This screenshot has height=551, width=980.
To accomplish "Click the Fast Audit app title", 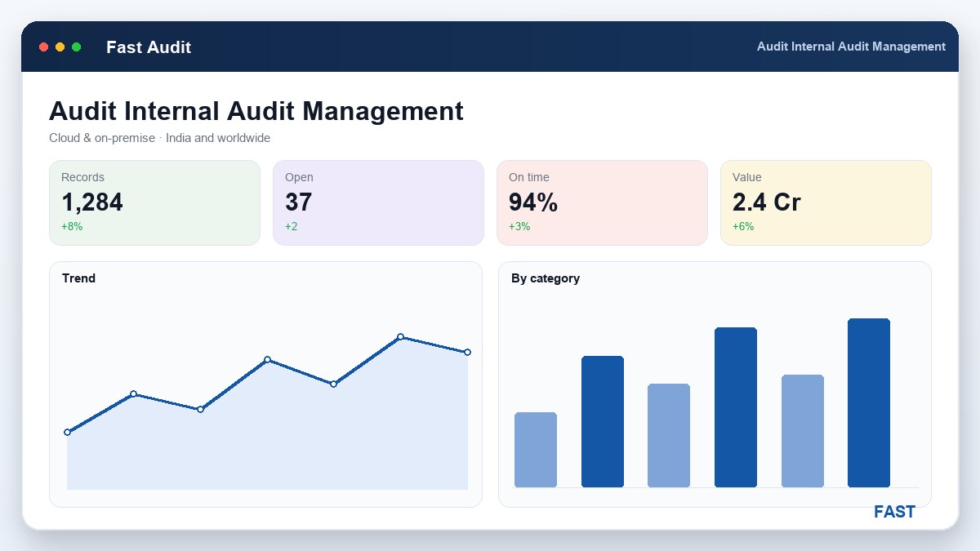I will pyautogui.click(x=149, y=47).
